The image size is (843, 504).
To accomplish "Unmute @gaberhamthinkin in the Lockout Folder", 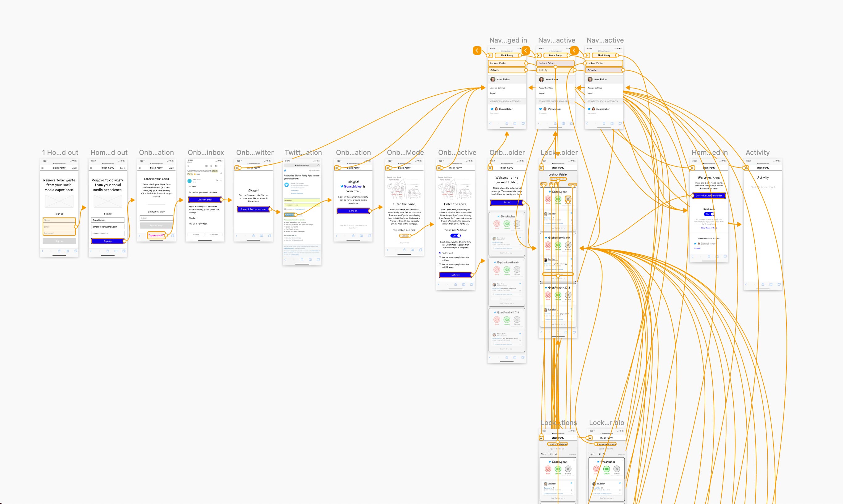I will (559, 245).
